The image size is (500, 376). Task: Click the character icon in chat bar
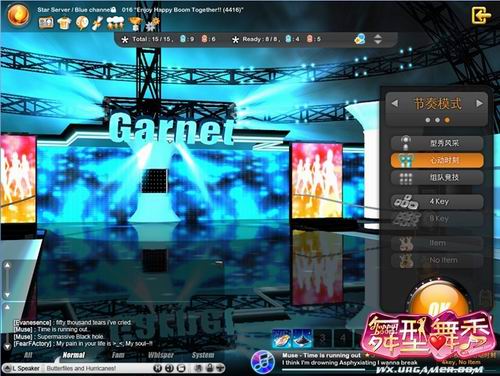198,368
